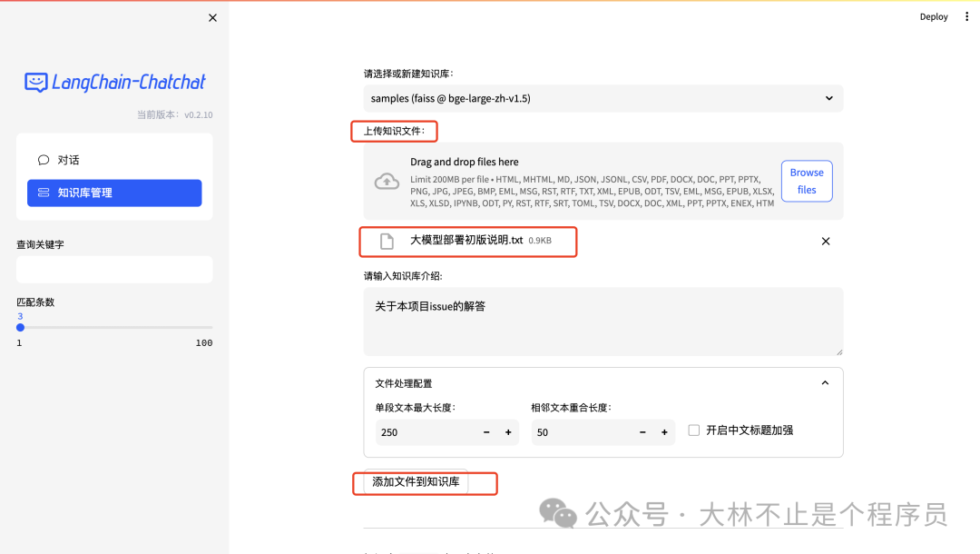Viewport: 980px width, 554px height.
Task: Enable the 开启中文标题加强 checkbox
Action: [x=694, y=430]
